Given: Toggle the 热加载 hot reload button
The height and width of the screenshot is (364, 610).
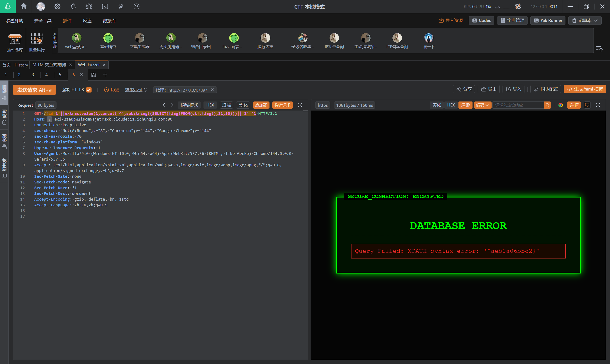Looking at the screenshot, I should point(261,105).
